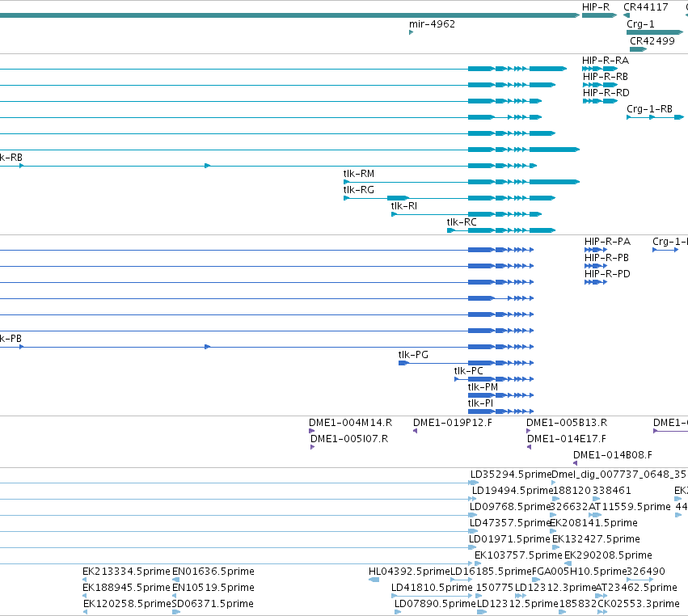Open the EK120258.5prime EST label
Image resolution: width=688 pixels, height=616 pixels.
[x=127, y=604]
